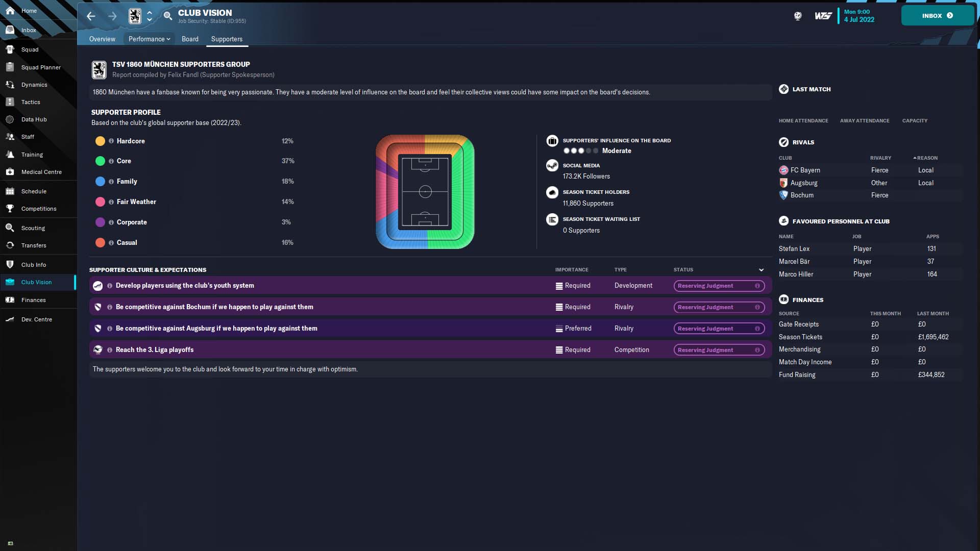The height and width of the screenshot is (551, 980).
Task: Open Medical Centre from the sidebar
Action: point(41,172)
